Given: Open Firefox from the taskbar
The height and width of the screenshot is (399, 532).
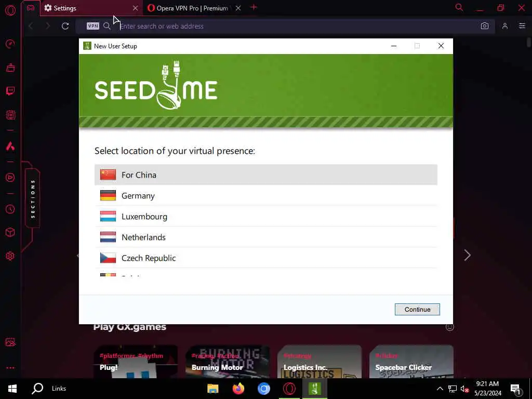Looking at the screenshot, I should (x=238, y=389).
